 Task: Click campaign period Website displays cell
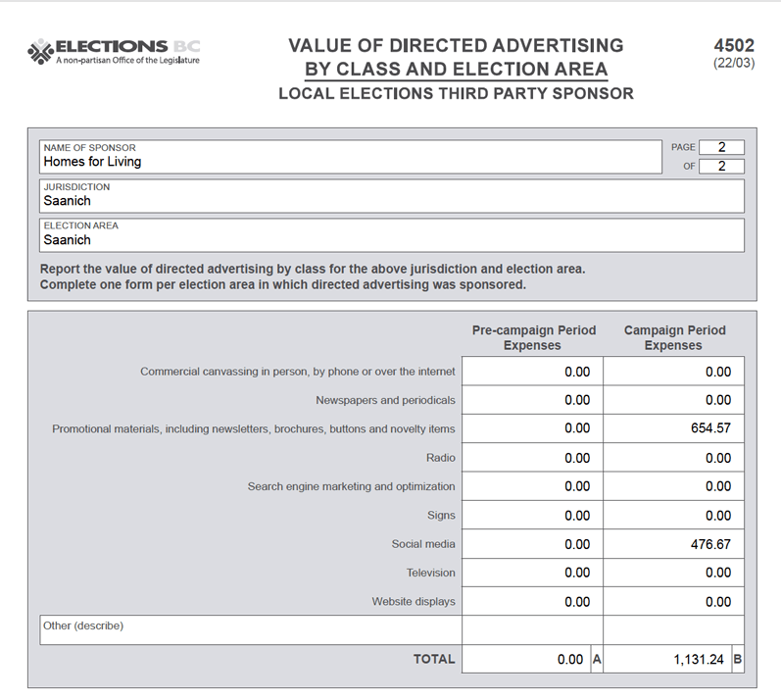pos(673,602)
